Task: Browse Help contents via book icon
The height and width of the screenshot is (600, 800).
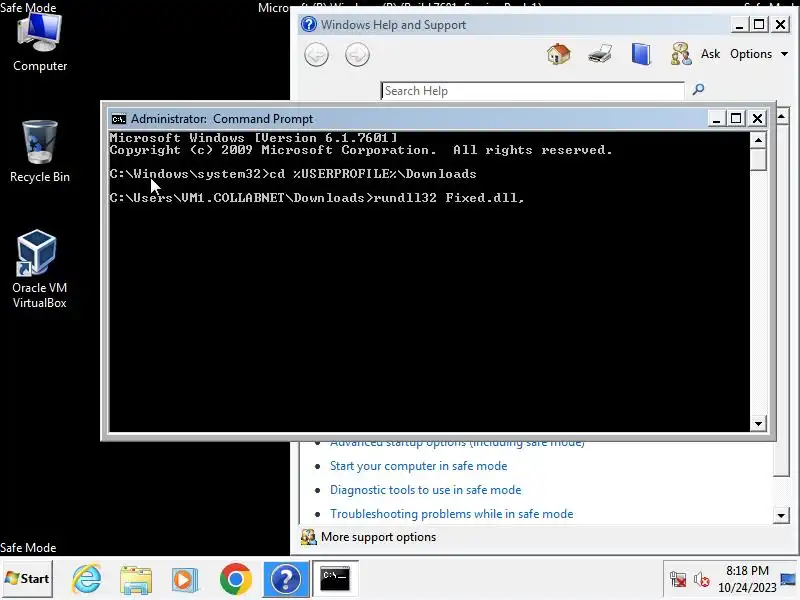Action: [641, 54]
